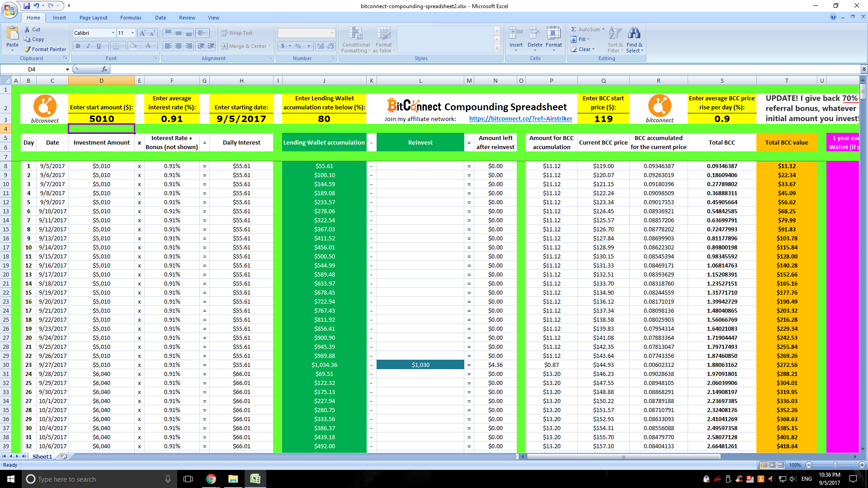Open the bitconnect affiliate hyperlink

[x=520, y=119]
